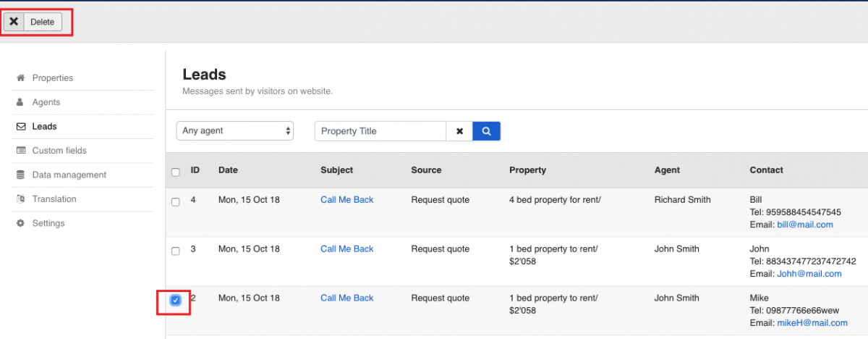Click inside the Property Title search field
Screen dimensions: 868x339
pyautogui.click(x=380, y=131)
